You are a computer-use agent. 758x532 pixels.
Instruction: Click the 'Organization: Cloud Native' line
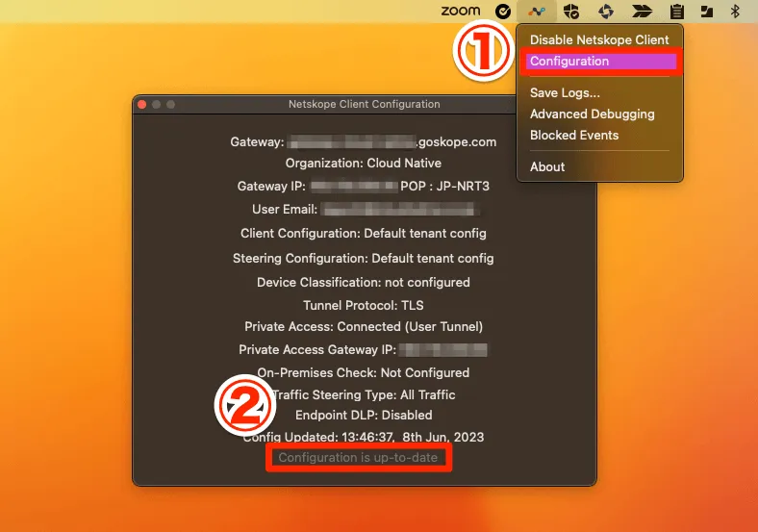pyautogui.click(x=363, y=163)
